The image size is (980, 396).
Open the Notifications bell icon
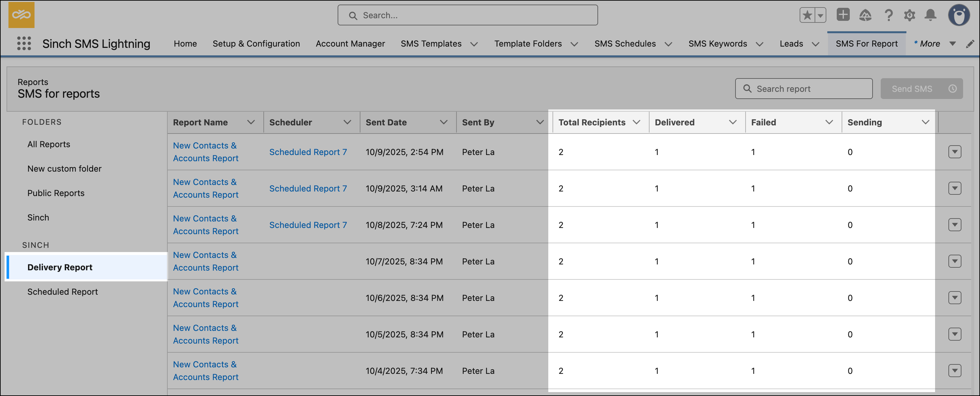[x=931, y=15]
